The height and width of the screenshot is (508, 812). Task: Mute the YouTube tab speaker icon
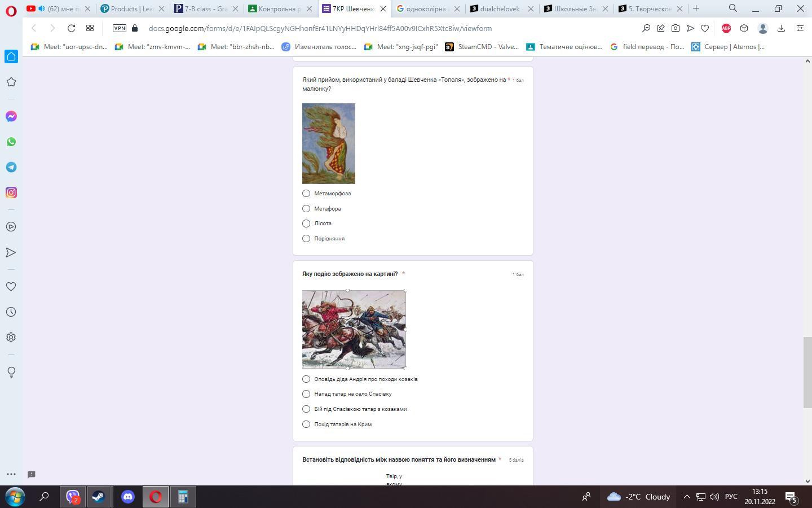[42, 8]
